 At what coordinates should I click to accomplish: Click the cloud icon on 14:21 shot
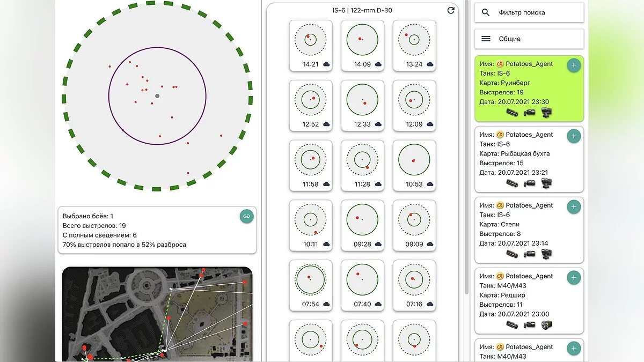click(x=326, y=64)
